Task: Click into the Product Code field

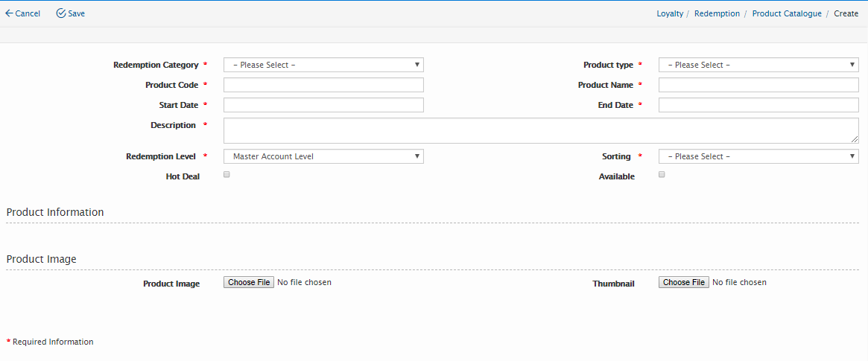Action: pos(323,85)
